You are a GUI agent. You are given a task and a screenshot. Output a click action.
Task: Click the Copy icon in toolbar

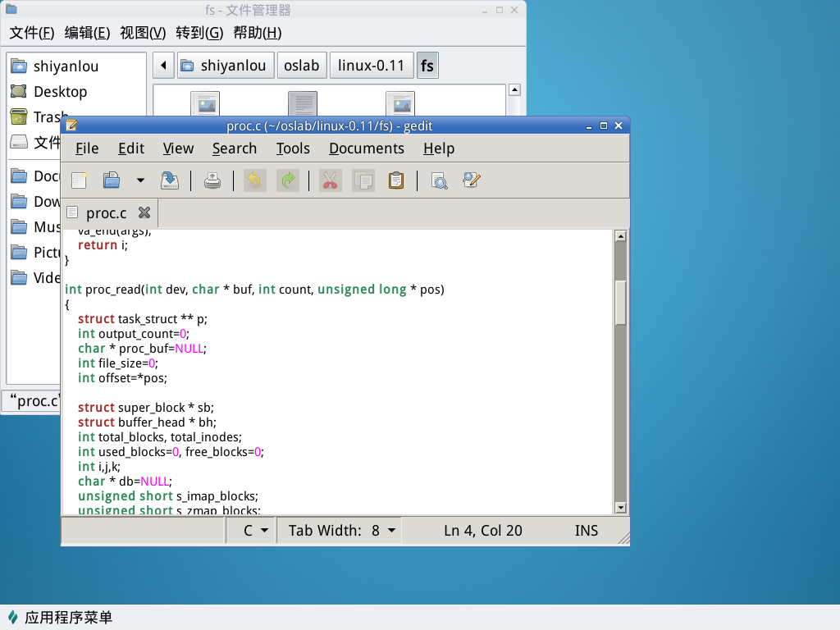[363, 180]
